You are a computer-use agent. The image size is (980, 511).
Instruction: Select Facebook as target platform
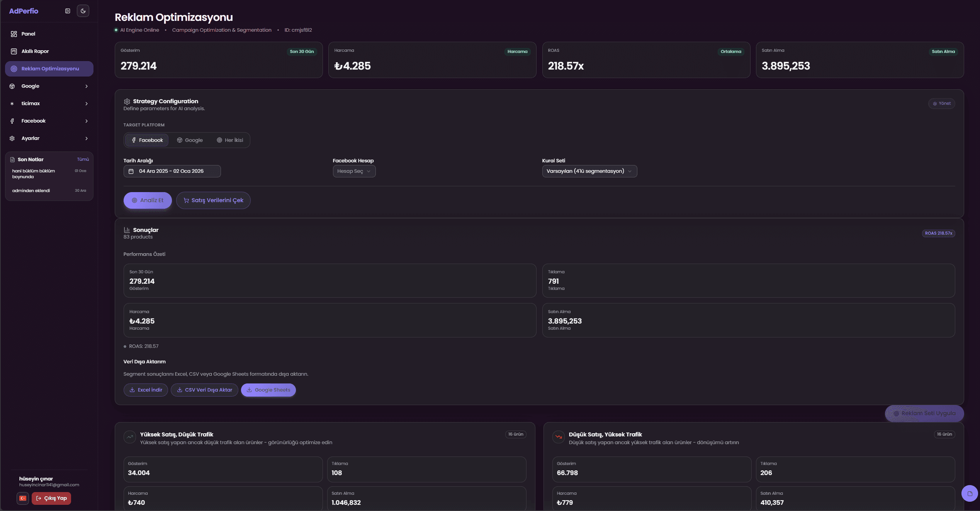pos(147,140)
